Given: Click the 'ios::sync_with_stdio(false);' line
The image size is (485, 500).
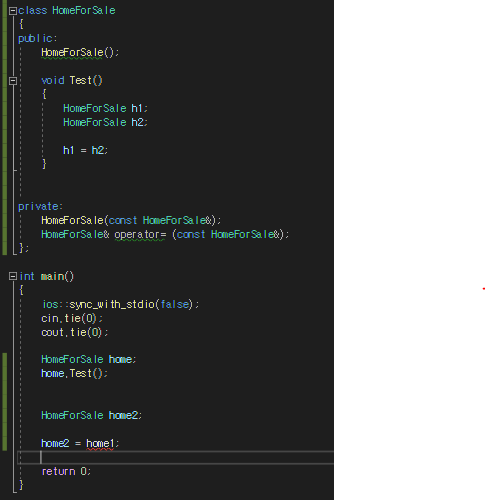Looking at the screenshot, I should coord(120,304).
